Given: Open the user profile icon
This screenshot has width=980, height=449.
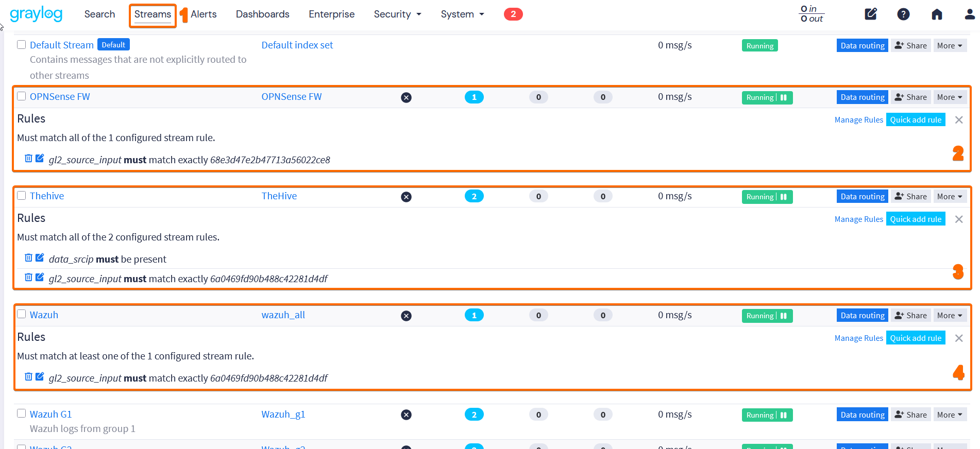Looking at the screenshot, I should click(970, 14).
